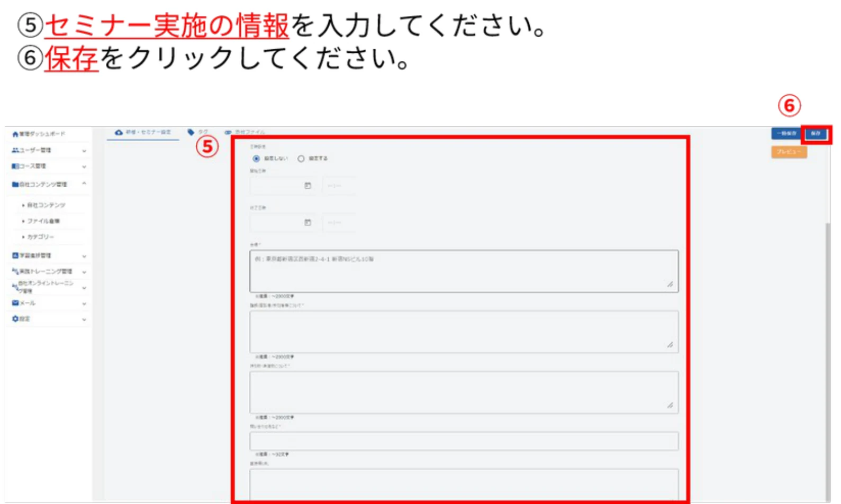
Task: Expand the コース管理 menu chevron
Action: pyautogui.click(x=84, y=167)
